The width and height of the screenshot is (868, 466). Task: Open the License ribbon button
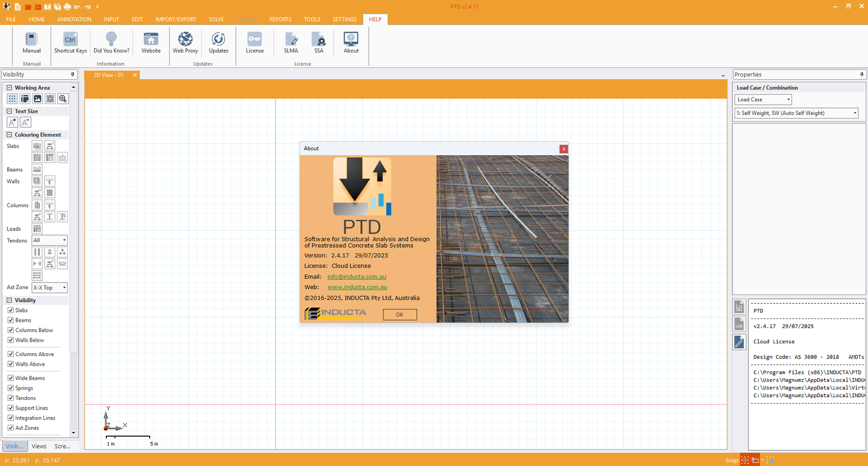(254, 42)
